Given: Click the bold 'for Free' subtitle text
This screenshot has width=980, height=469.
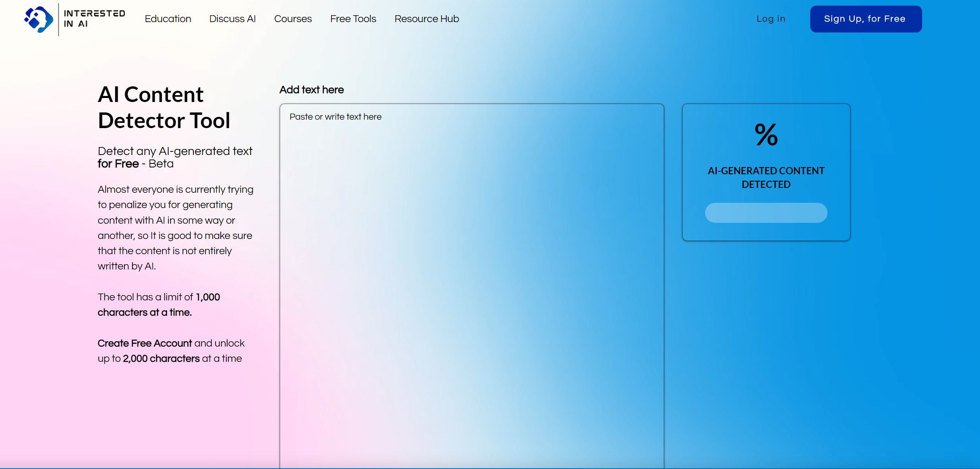Looking at the screenshot, I should [x=118, y=164].
